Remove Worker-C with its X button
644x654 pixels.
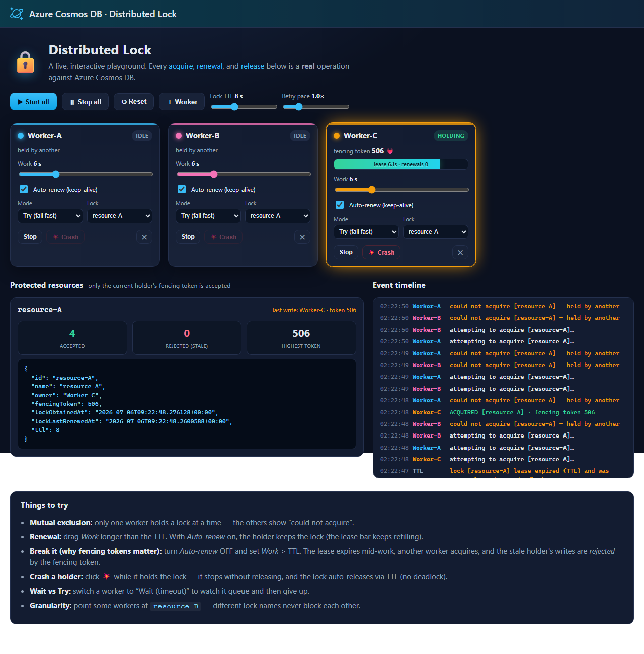click(x=460, y=253)
